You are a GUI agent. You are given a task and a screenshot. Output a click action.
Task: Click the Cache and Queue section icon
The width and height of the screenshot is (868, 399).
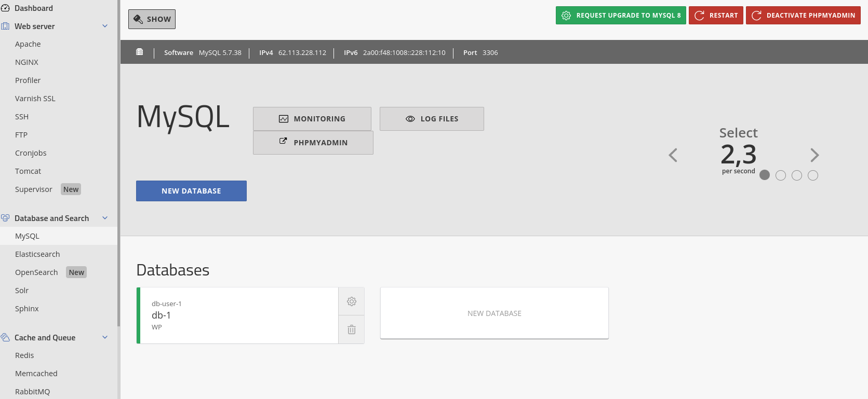pos(5,337)
